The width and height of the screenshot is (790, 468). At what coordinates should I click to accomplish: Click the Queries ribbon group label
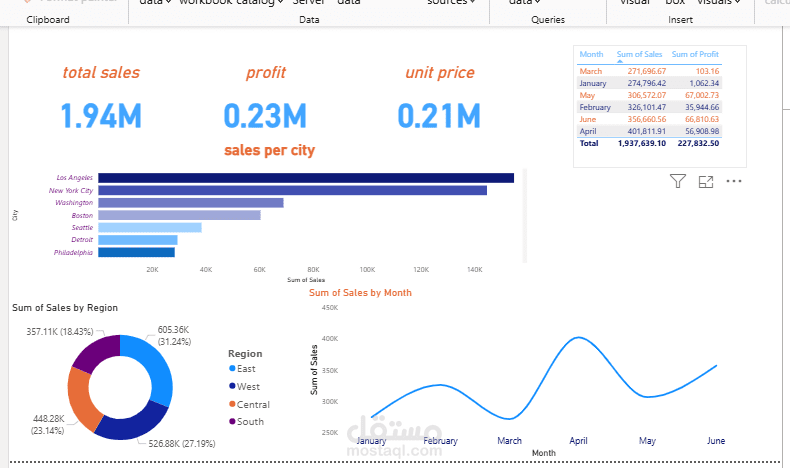click(548, 20)
